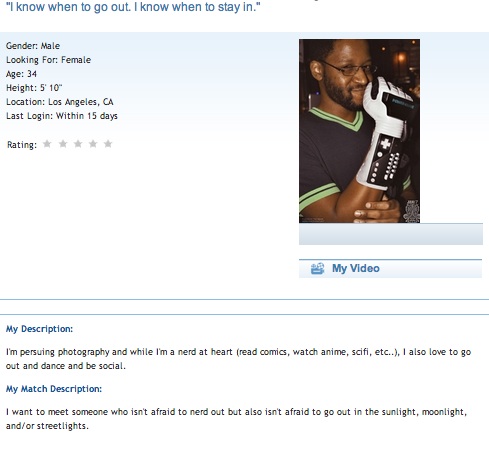Click the My Match Description heading
The width and height of the screenshot is (489, 449).
pyautogui.click(x=54, y=389)
